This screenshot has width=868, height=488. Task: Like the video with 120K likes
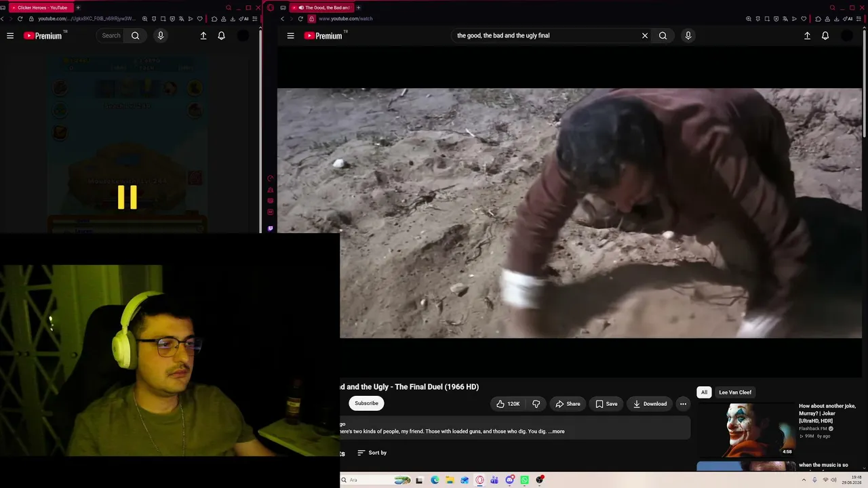pos(508,404)
